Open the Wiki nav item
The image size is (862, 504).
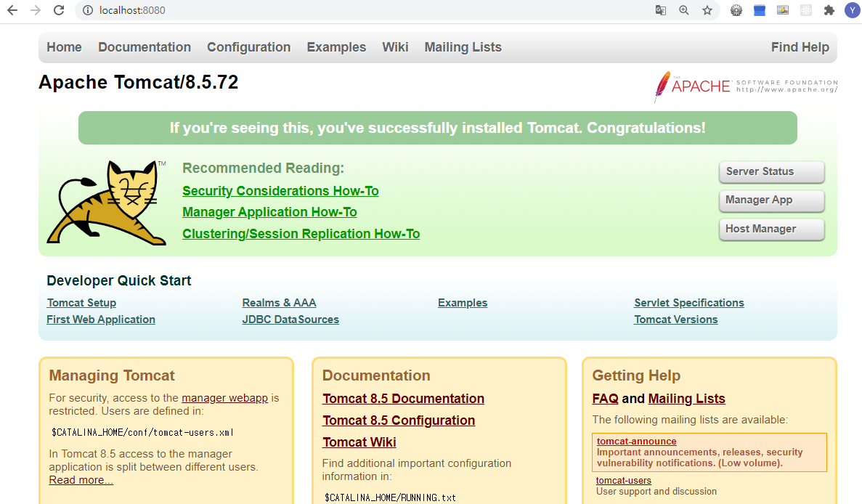tap(395, 47)
